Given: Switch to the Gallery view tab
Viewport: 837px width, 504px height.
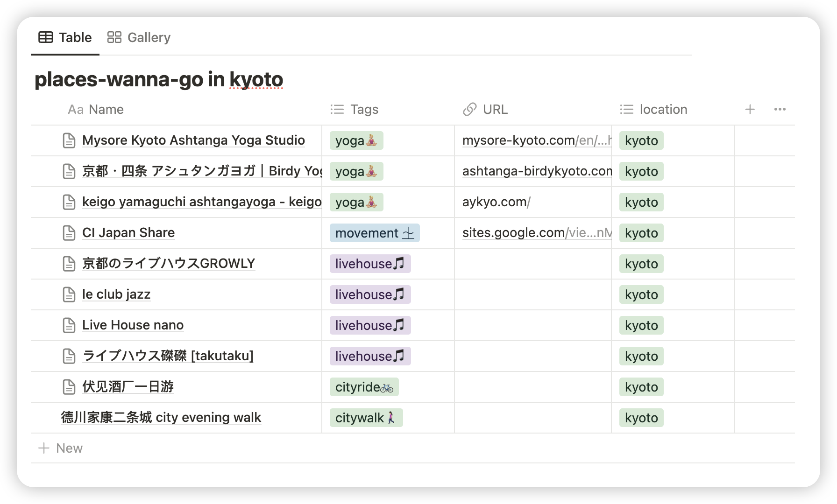Looking at the screenshot, I should point(139,37).
